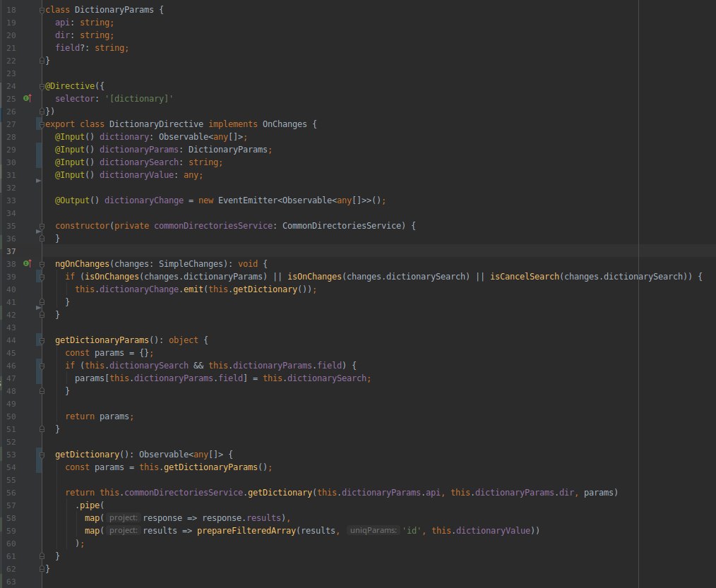Image resolution: width=716 pixels, height=588 pixels.
Task: Click 'field?' property on line 21
Action: [70, 48]
